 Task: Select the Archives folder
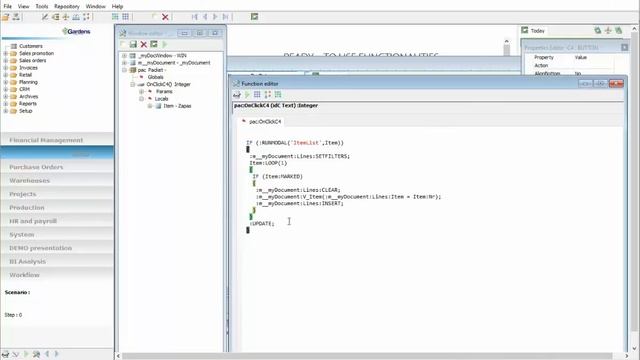pyautogui.click(x=29, y=97)
